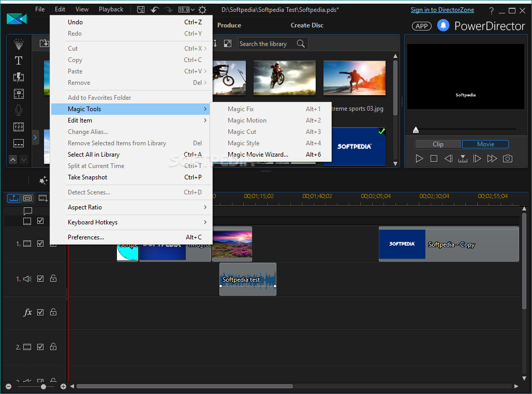The image size is (532, 394).
Task: Click the notification bell icon
Action: click(x=443, y=25)
